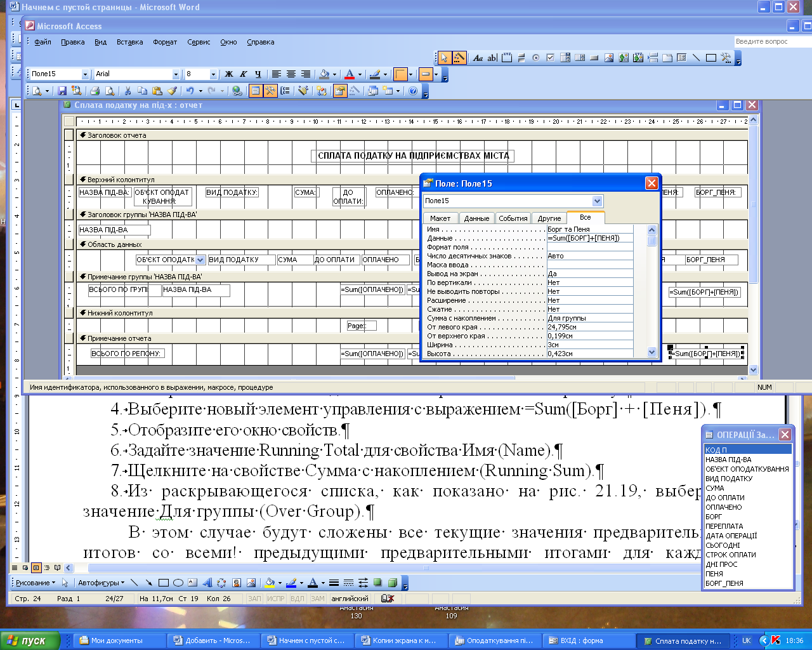Screen dimensions: 812x650
Task: Open Sorting and Grouping dialog
Action: point(285,91)
